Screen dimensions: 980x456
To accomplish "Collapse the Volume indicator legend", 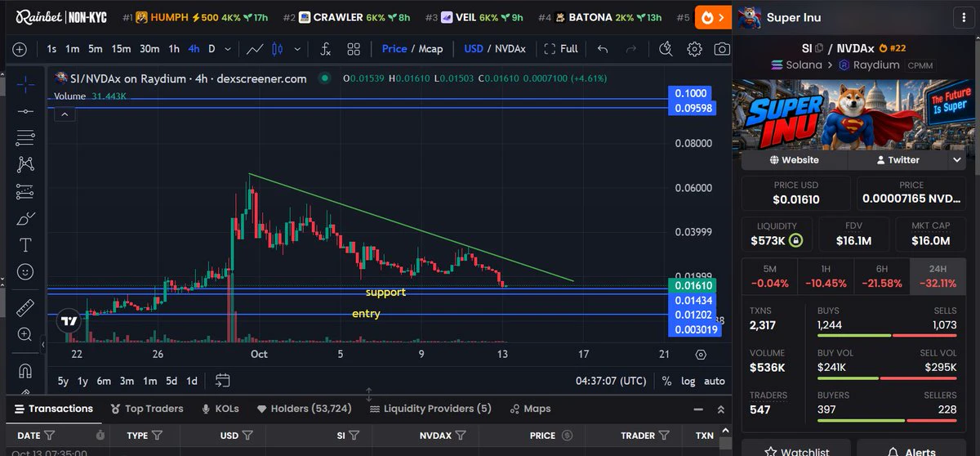I will [64, 114].
